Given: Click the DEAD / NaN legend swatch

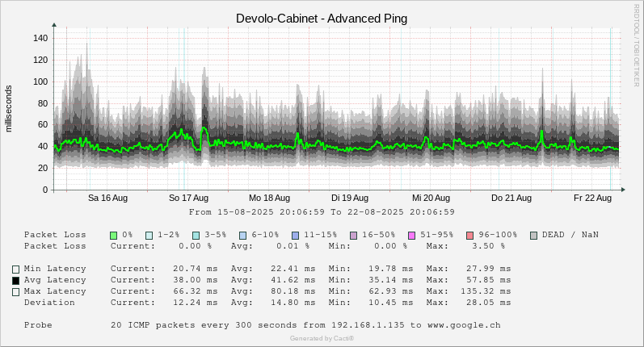Looking at the screenshot, I should tap(533, 236).
